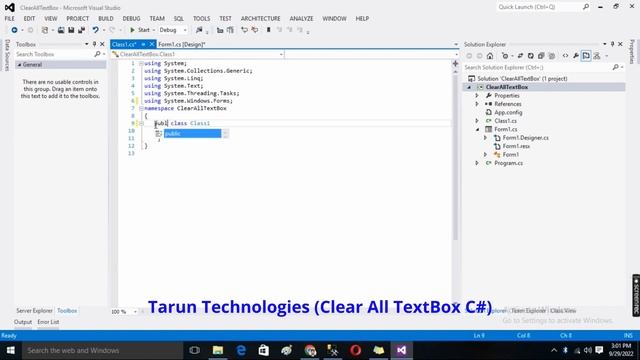Click the Refresh icon in Solution Explorer

point(531,56)
